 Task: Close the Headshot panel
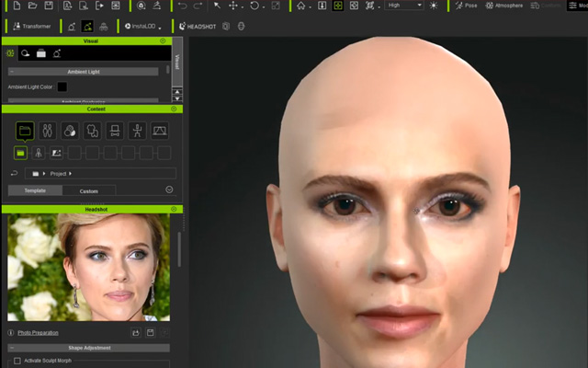pos(174,209)
